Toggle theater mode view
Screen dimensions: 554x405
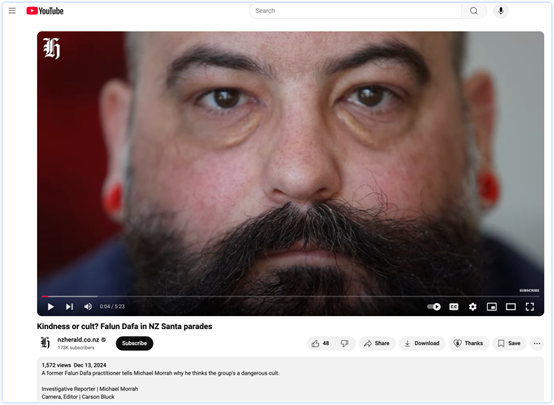click(x=511, y=307)
